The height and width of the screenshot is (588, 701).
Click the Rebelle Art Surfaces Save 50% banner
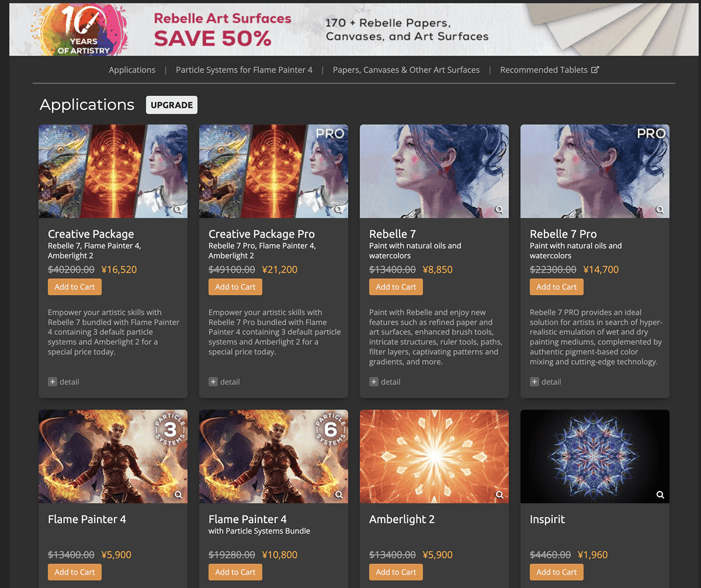[x=355, y=29]
